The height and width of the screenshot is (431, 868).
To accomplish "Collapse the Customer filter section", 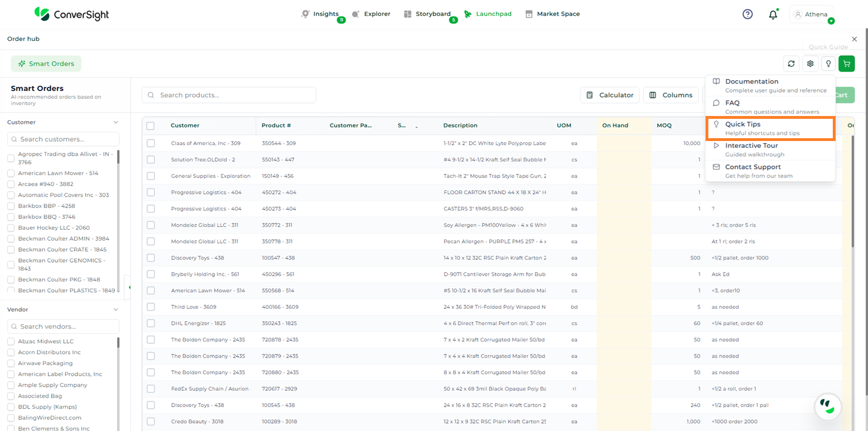I will tap(116, 122).
